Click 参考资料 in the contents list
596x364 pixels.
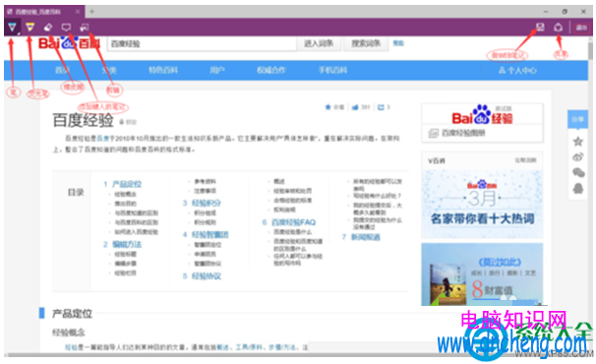(x=206, y=181)
